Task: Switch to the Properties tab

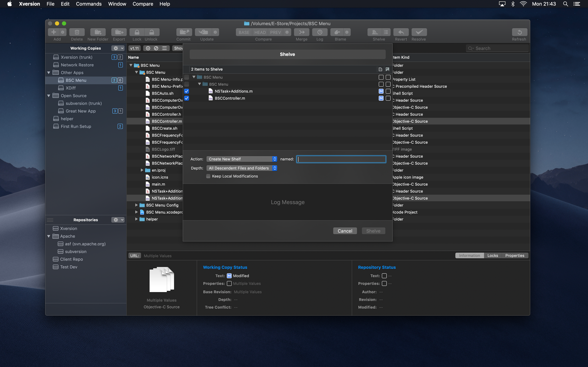Action: tap(515, 256)
